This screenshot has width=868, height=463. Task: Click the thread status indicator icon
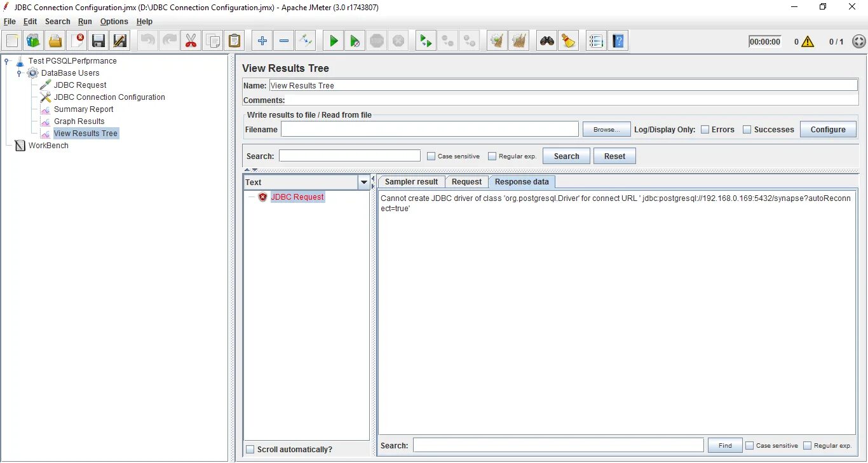click(858, 41)
